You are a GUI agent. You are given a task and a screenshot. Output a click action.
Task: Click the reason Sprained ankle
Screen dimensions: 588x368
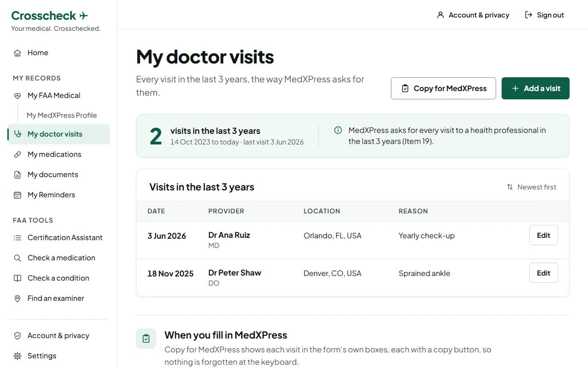[x=424, y=274]
